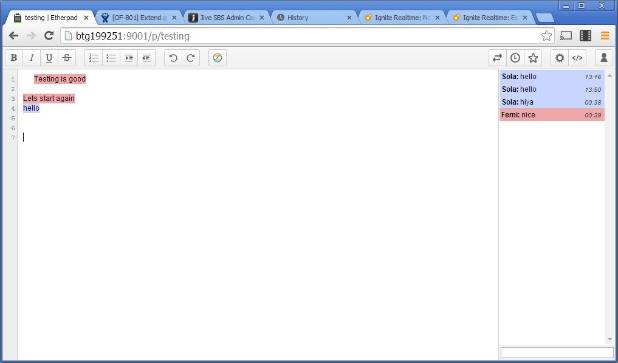
Task: Undo the last edit
Action: click(173, 58)
